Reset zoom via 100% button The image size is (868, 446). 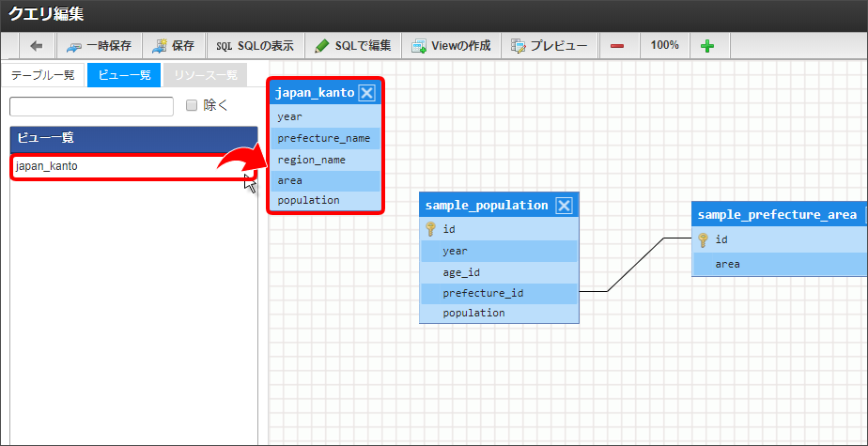(x=665, y=46)
